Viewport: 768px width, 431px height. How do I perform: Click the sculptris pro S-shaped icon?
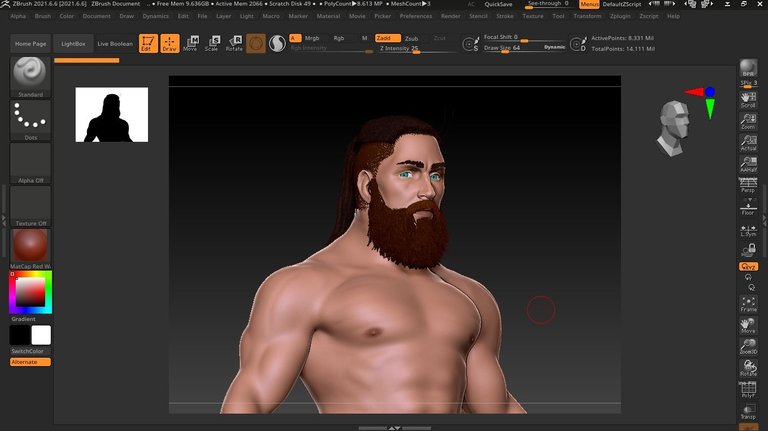click(277, 43)
